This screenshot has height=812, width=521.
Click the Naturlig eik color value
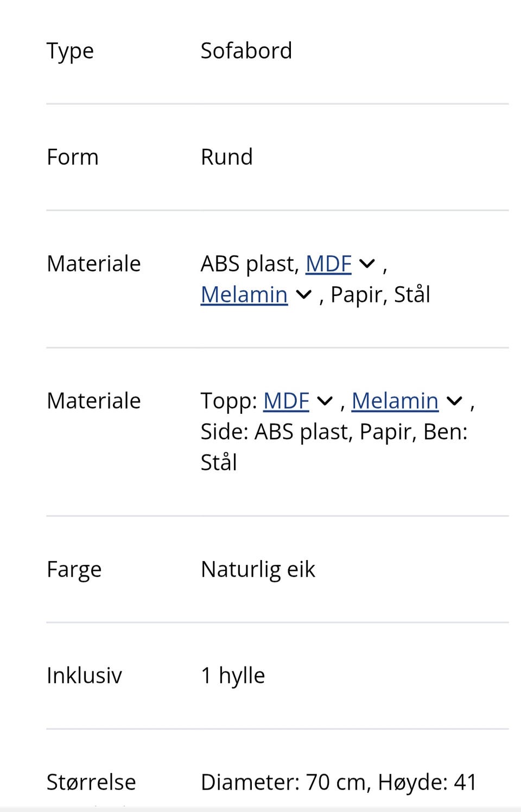coord(258,570)
